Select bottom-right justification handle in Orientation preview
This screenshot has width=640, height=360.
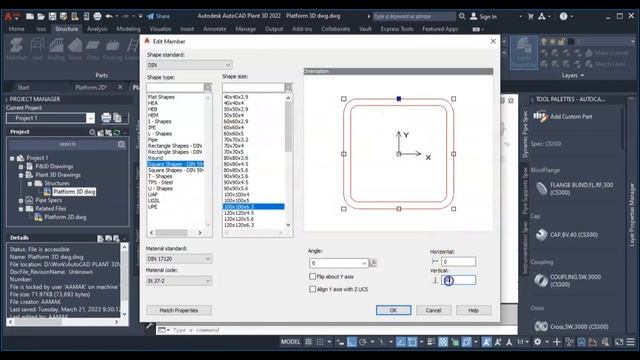click(x=453, y=209)
